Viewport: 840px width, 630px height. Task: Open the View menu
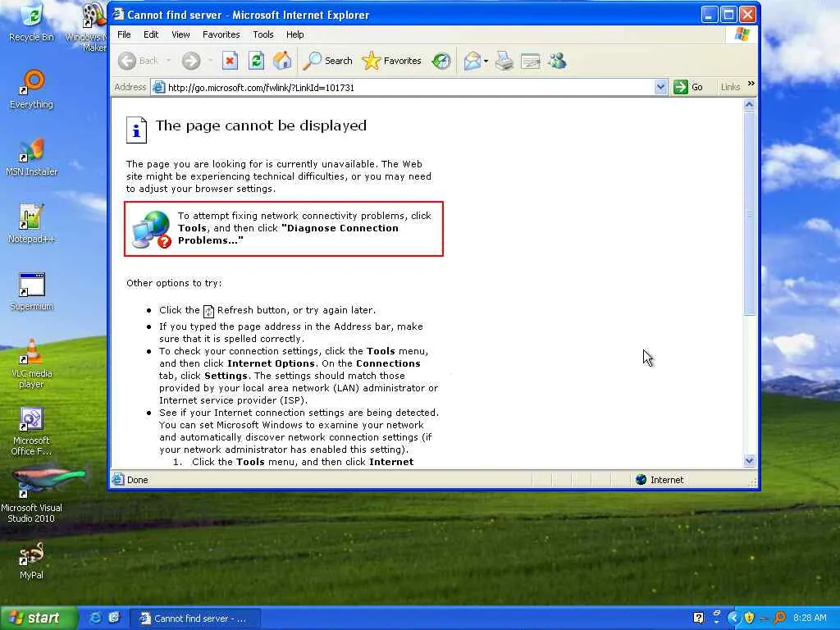(180, 34)
